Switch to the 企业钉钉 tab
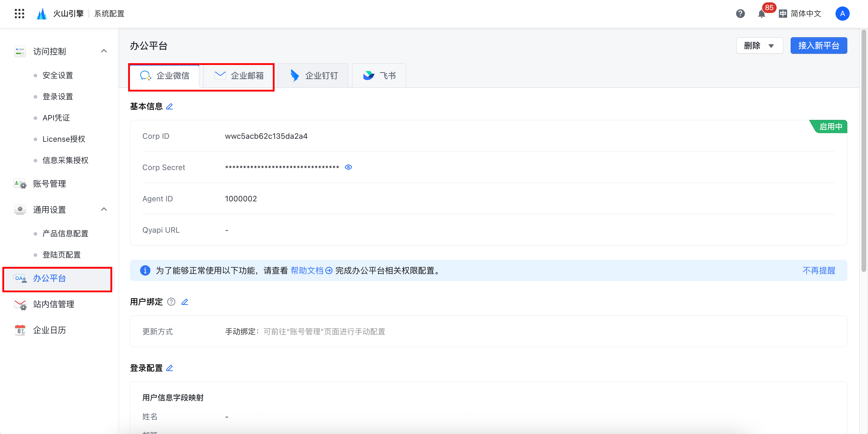 point(314,76)
